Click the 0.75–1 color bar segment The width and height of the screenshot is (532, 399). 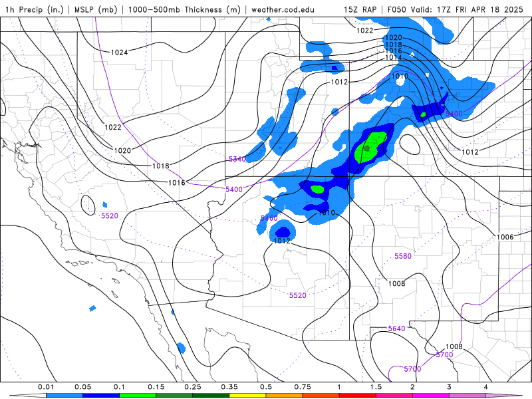click(321, 396)
